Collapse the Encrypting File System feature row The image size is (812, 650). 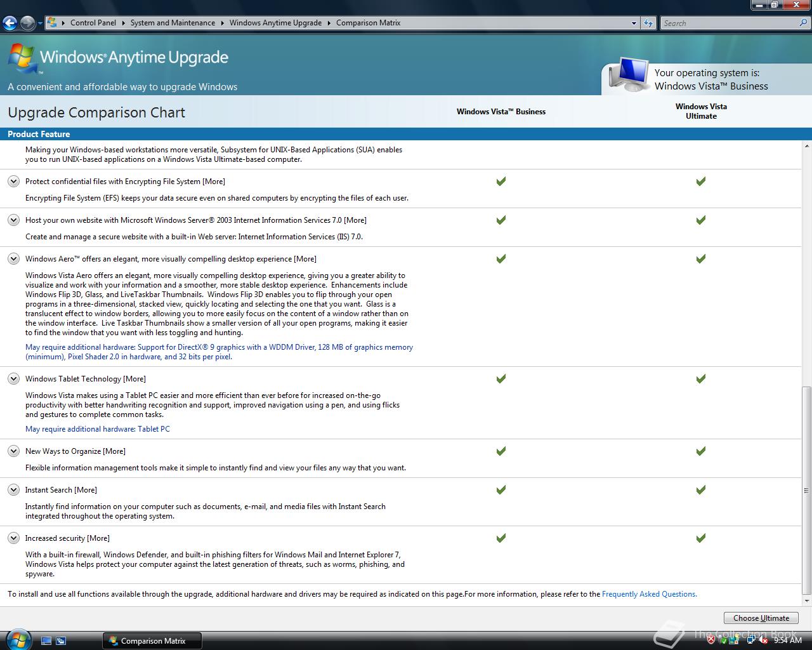click(x=13, y=182)
